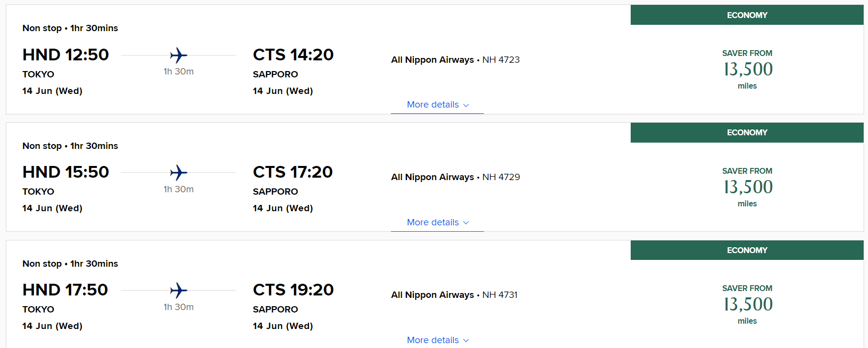This screenshot has height=348, width=868.
Task: Select the Economy header for the 12:50 flight
Action: (x=747, y=15)
